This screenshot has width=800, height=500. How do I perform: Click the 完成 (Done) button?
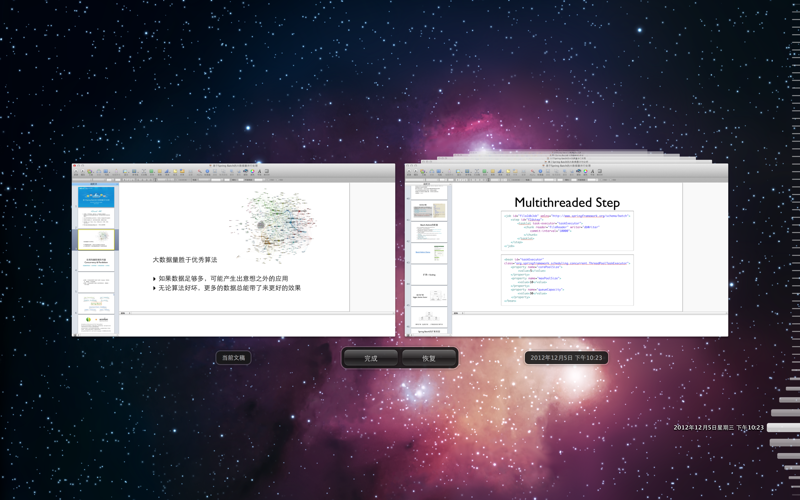[371, 358]
